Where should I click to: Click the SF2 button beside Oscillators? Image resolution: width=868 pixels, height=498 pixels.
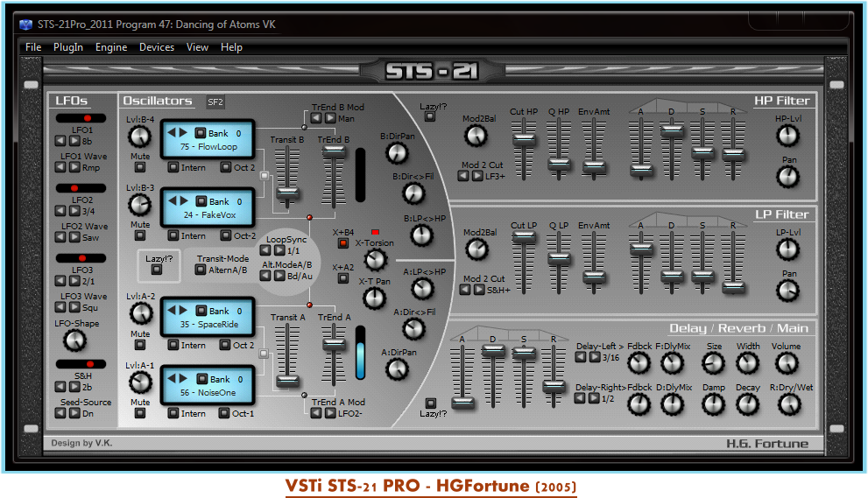coord(215,102)
